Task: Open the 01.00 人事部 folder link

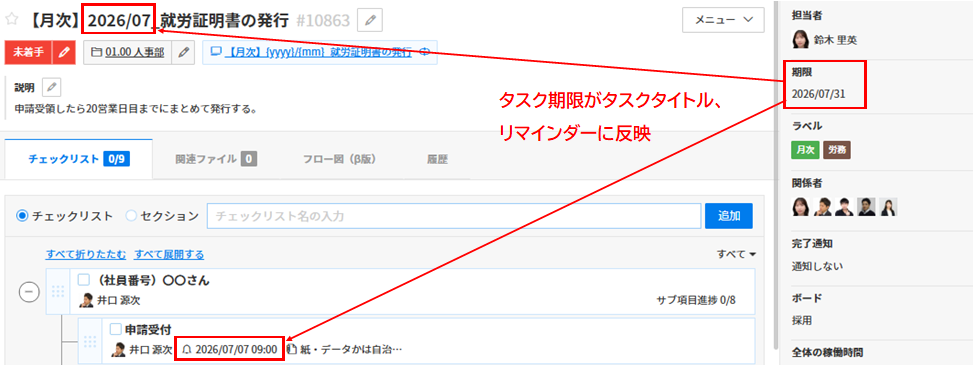Action: pyautogui.click(x=134, y=53)
